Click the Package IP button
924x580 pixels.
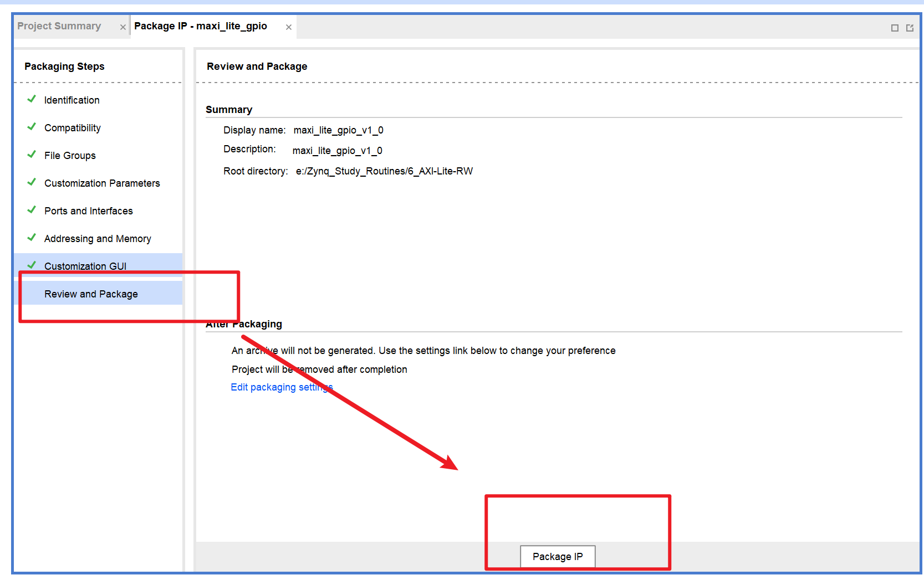(558, 557)
